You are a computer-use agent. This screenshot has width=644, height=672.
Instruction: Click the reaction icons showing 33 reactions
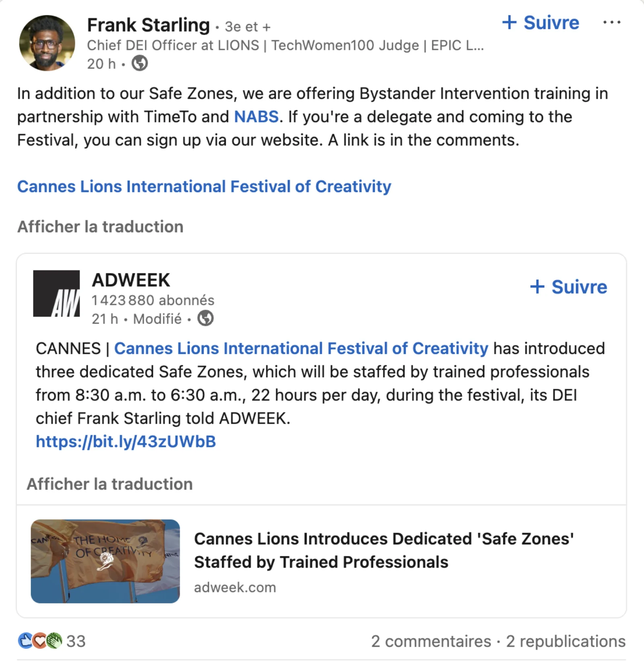coord(40,641)
